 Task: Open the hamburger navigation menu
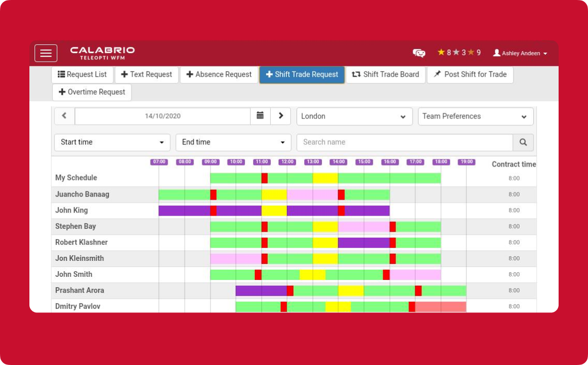pos(46,53)
